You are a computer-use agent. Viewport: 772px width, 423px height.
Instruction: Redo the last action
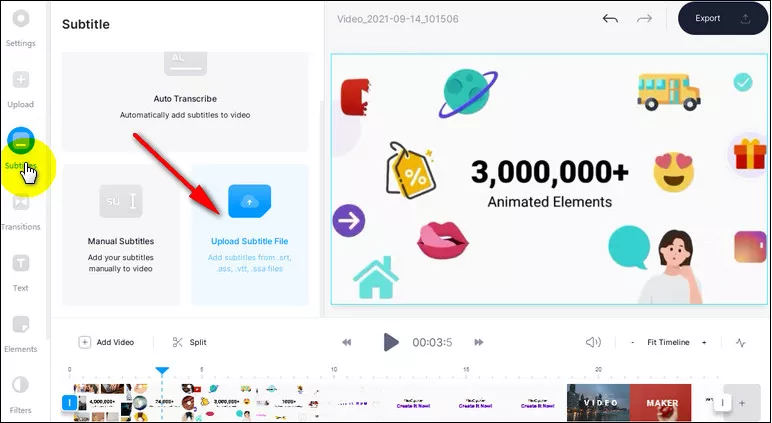(x=644, y=19)
